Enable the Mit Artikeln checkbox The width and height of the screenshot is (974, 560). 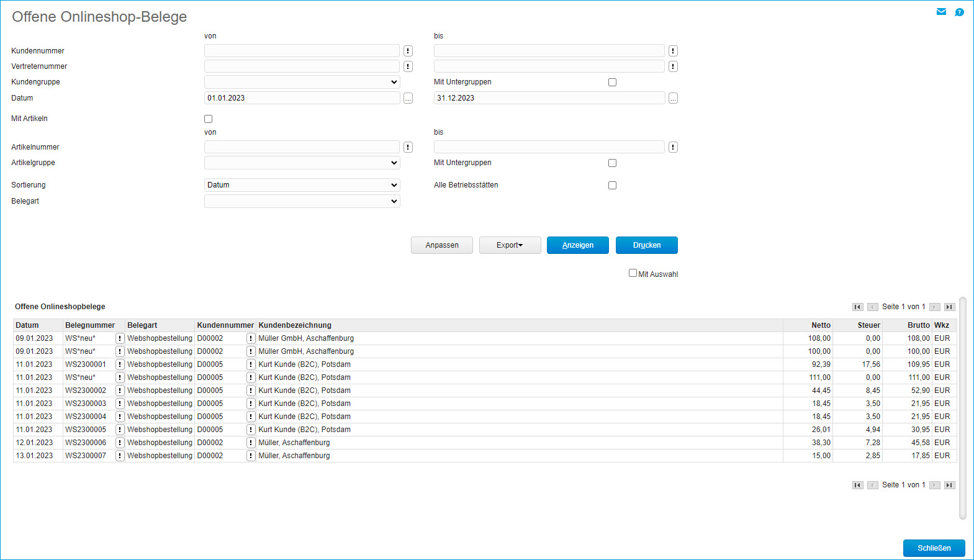pos(209,119)
